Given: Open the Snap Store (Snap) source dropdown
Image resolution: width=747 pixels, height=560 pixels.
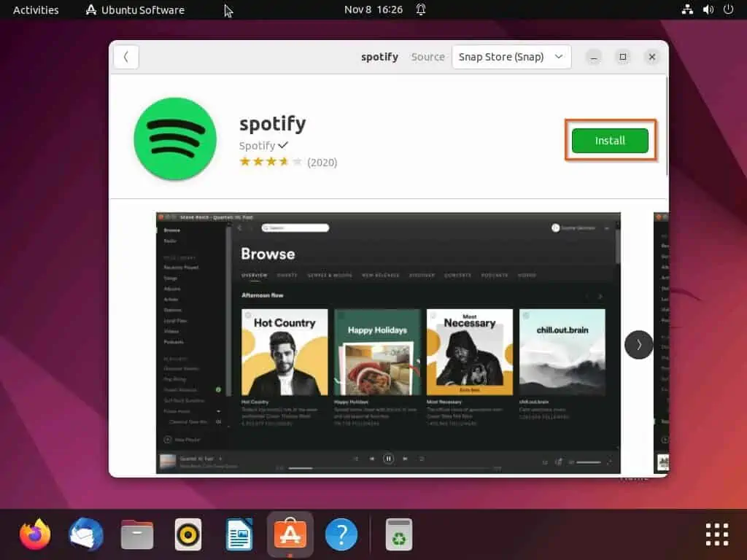Looking at the screenshot, I should point(511,56).
